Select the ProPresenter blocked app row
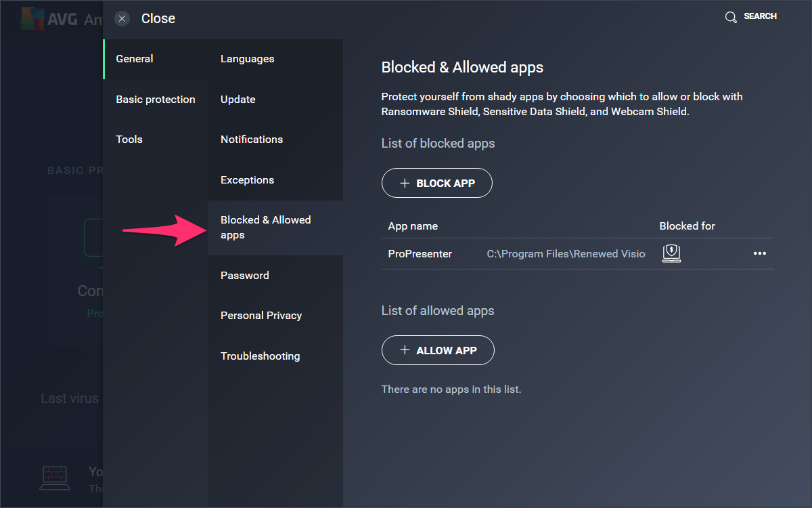This screenshot has height=508, width=812. point(578,254)
